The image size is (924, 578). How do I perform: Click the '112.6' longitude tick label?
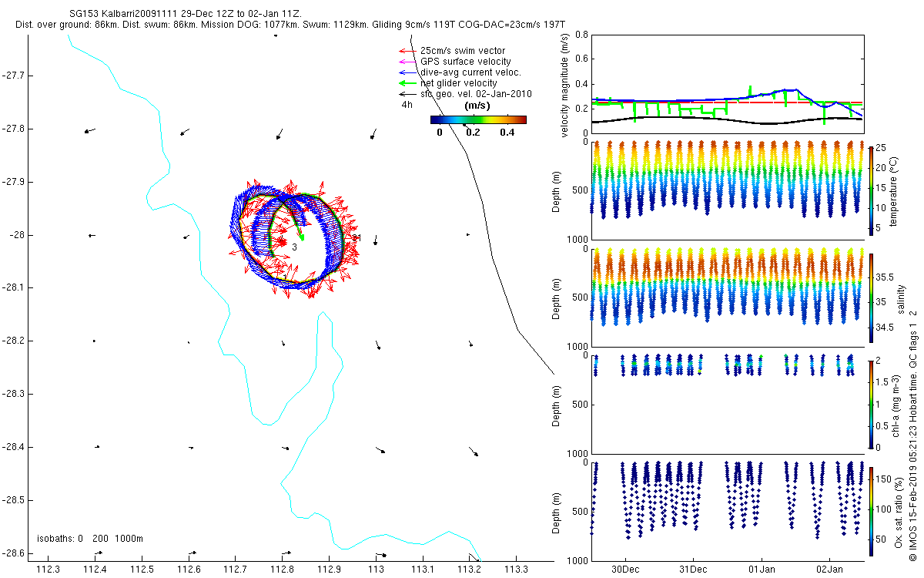[x=189, y=570]
